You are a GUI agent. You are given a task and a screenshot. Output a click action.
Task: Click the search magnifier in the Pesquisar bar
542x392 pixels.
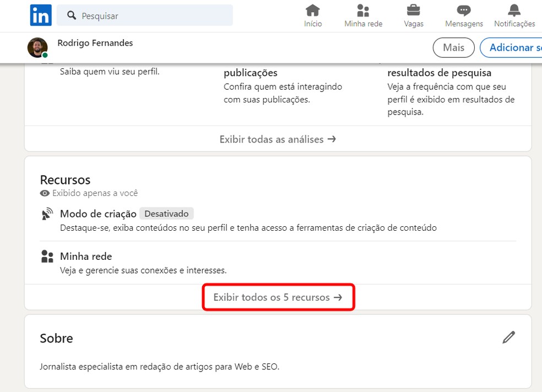point(72,15)
